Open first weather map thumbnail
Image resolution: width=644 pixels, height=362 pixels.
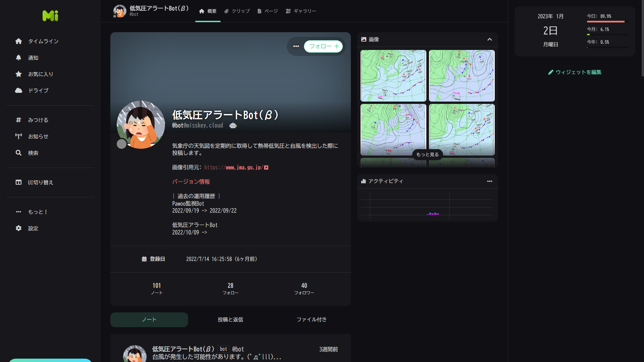pos(393,76)
